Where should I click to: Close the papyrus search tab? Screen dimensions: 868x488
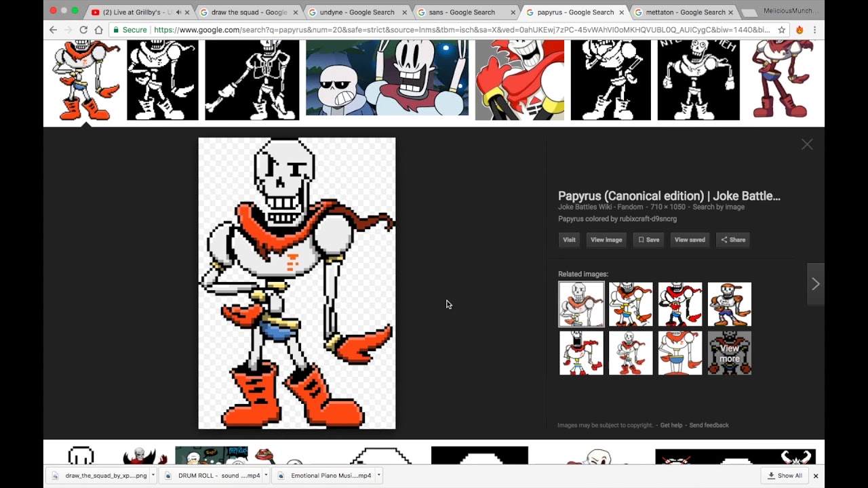621,12
